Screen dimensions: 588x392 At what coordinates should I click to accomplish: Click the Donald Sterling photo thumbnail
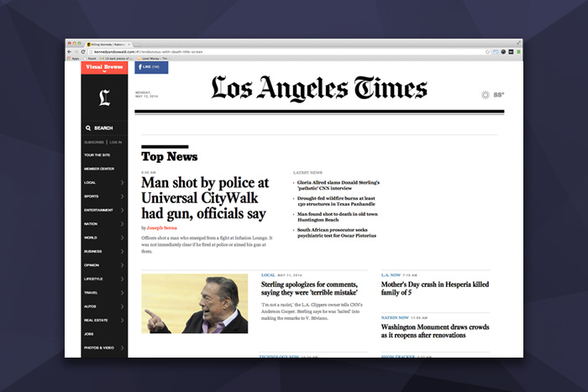(x=195, y=304)
